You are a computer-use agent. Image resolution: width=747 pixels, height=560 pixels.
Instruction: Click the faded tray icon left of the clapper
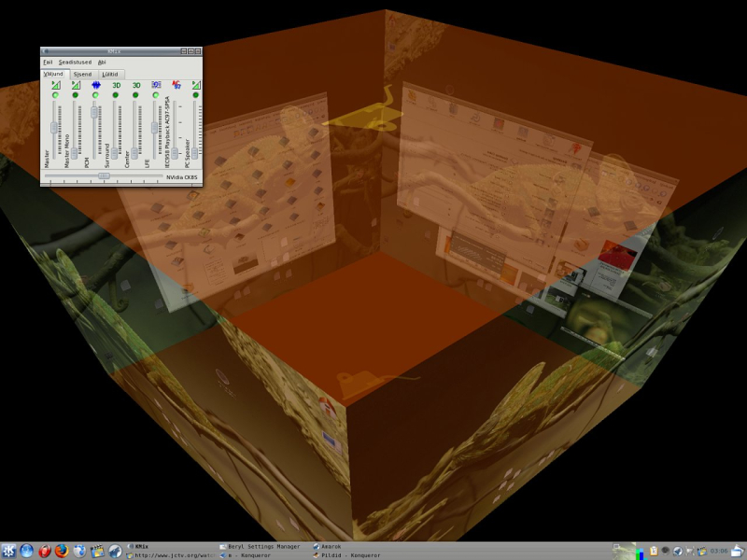pos(690,551)
